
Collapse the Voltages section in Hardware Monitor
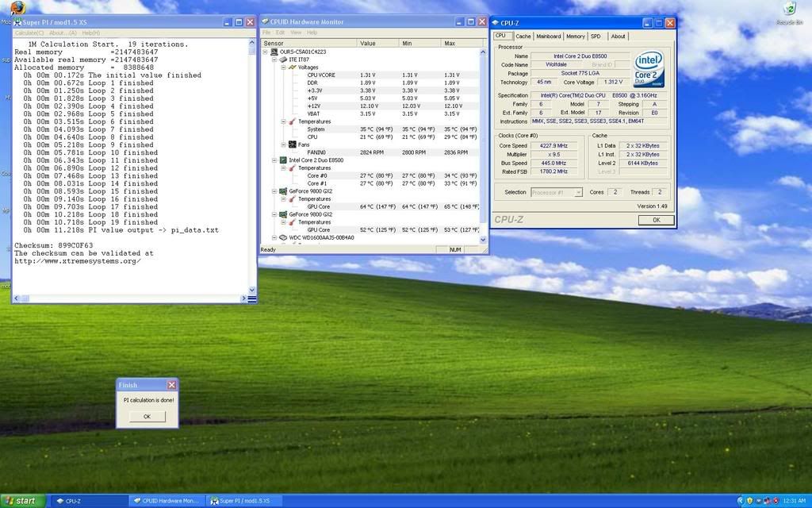coord(283,67)
